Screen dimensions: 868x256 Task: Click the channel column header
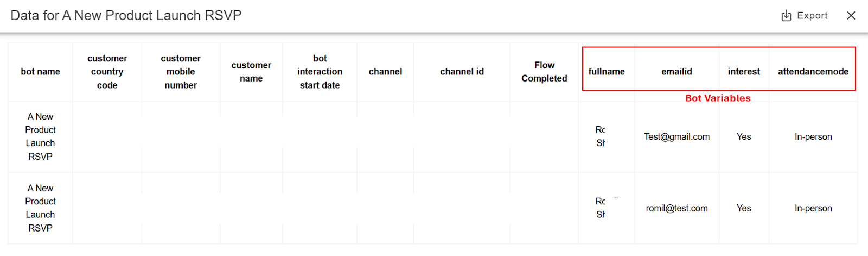[386, 72]
